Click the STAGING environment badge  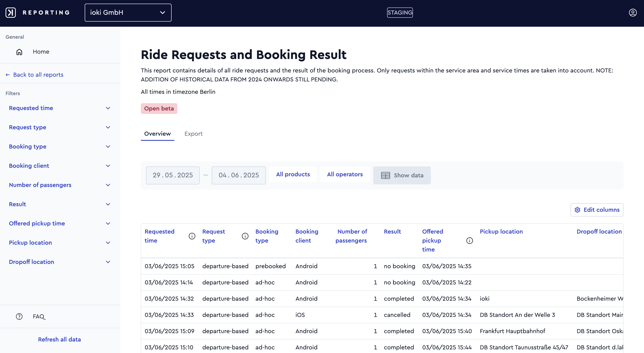tap(400, 13)
